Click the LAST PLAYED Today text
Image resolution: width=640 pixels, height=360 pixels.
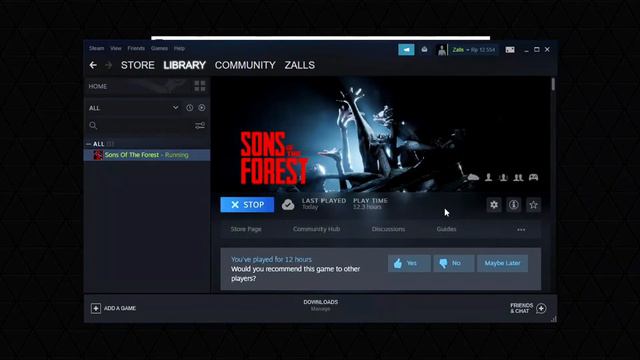324,204
